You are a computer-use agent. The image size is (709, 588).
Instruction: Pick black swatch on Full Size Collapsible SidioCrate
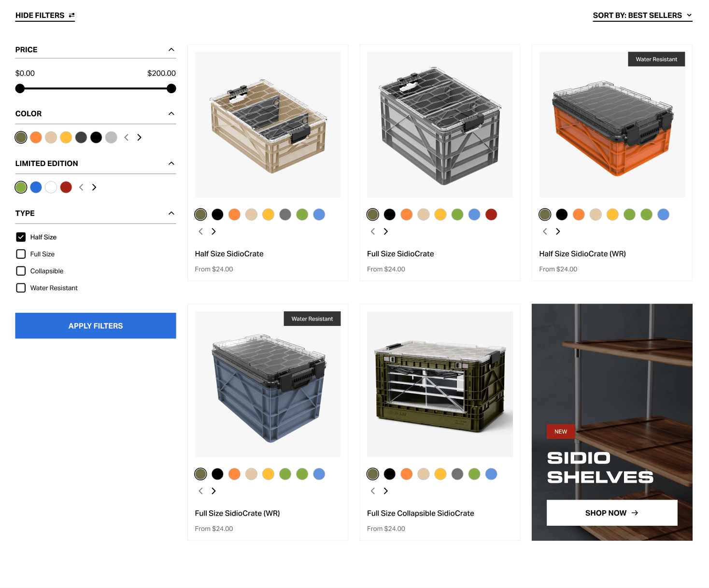[390, 474]
